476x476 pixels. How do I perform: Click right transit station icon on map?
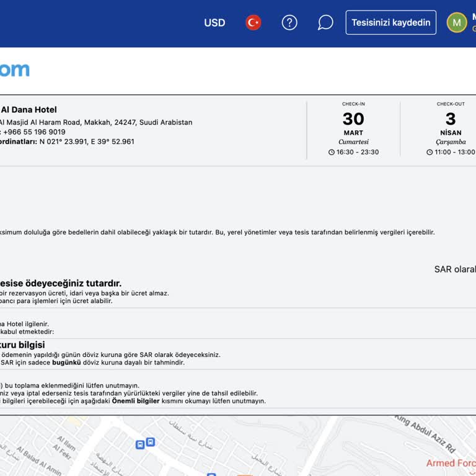(x=151, y=442)
